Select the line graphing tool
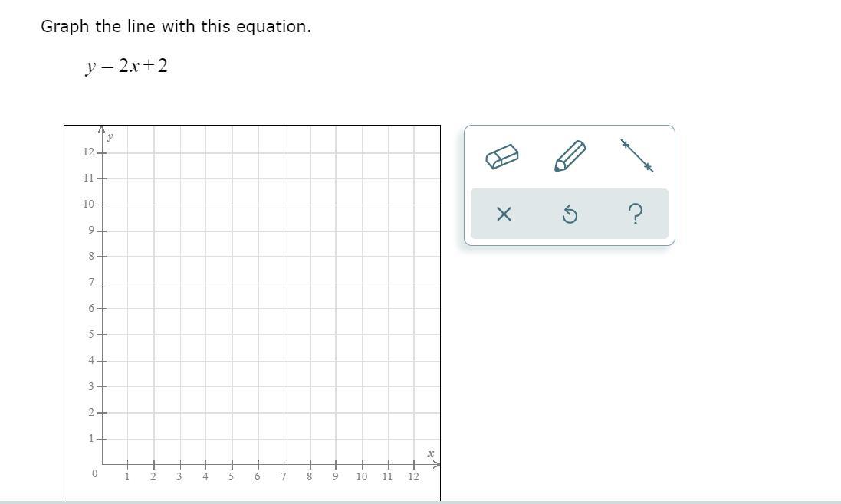This screenshot has height=504, width=841. point(637,155)
